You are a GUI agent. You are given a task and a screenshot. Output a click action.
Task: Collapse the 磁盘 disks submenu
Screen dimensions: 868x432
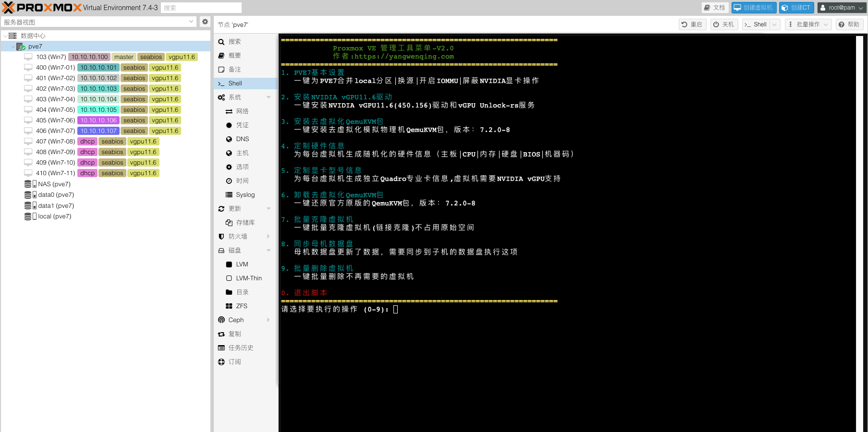[x=269, y=251]
